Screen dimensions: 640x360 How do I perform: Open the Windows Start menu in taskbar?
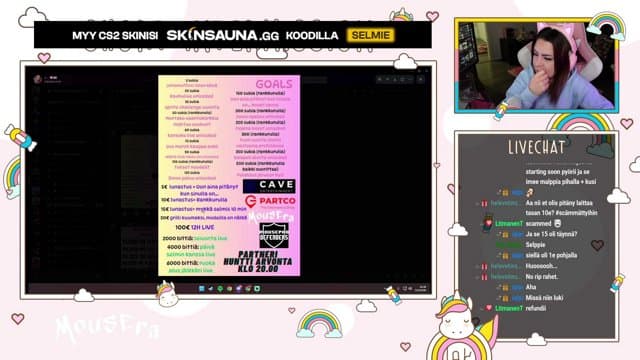[201, 289]
